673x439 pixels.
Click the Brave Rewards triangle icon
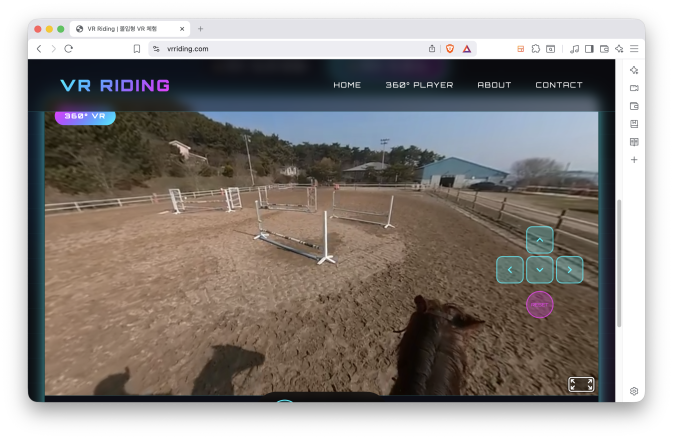point(467,48)
